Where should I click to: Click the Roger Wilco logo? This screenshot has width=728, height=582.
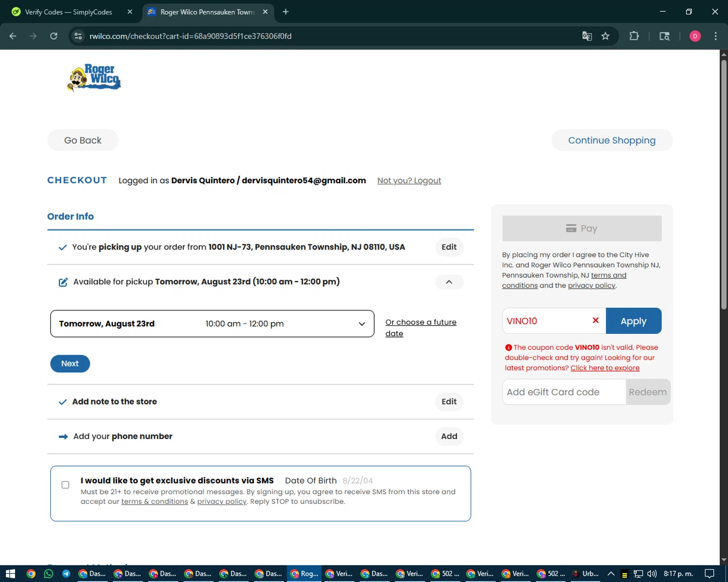coord(94,77)
